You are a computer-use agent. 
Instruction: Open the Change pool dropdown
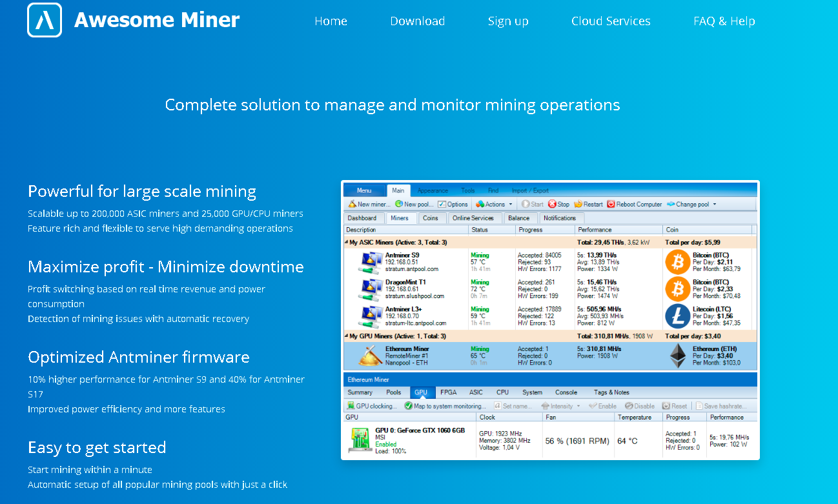click(691, 204)
